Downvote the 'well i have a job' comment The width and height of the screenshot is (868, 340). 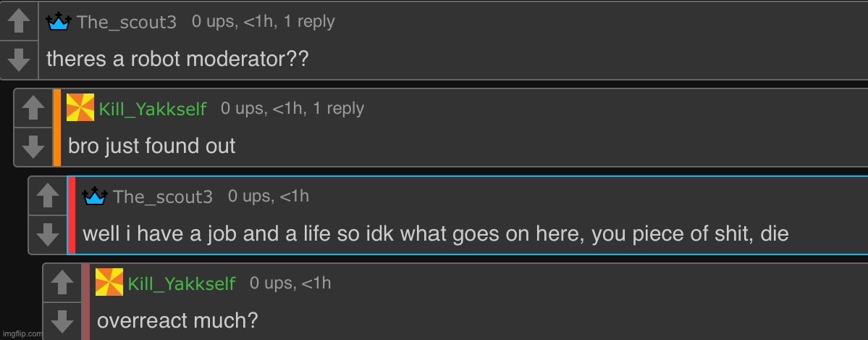(48, 235)
